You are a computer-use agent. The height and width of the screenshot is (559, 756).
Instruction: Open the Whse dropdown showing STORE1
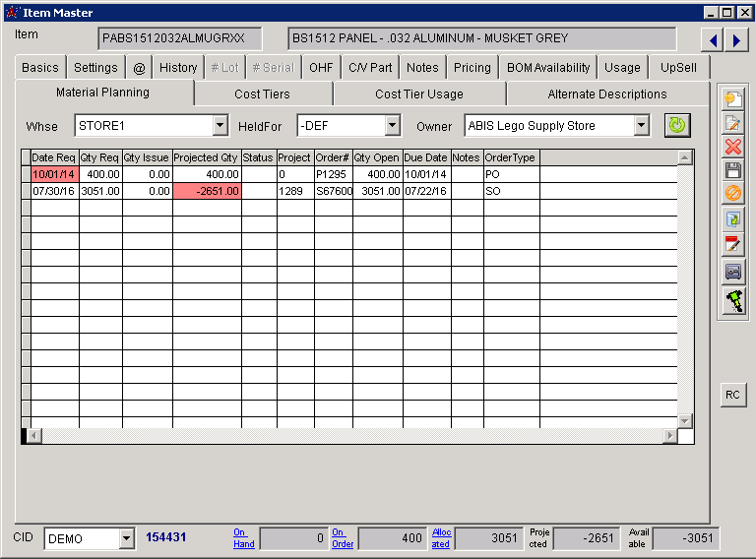coord(220,126)
